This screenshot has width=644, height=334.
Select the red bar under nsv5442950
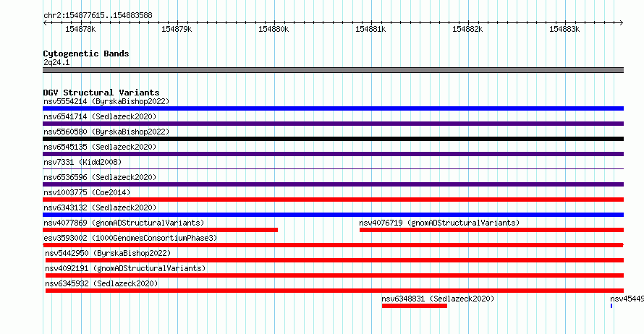click(334, 260)
